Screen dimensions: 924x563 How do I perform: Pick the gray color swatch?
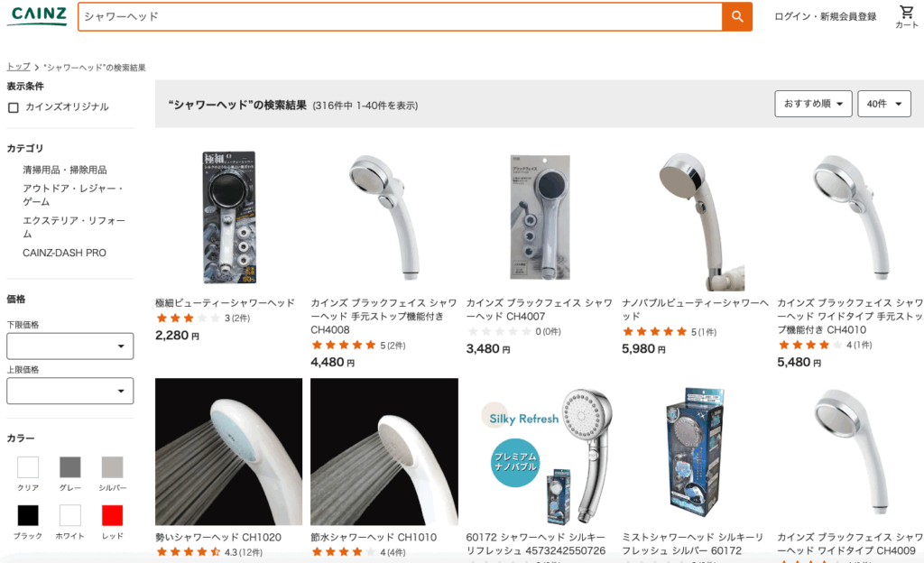[70, 467]
